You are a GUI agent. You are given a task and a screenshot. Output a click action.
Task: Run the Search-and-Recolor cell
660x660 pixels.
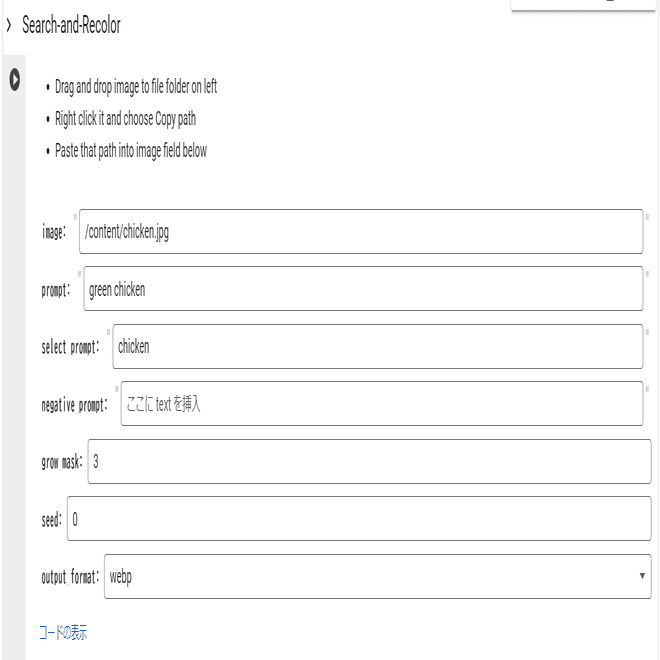[14, 80]
